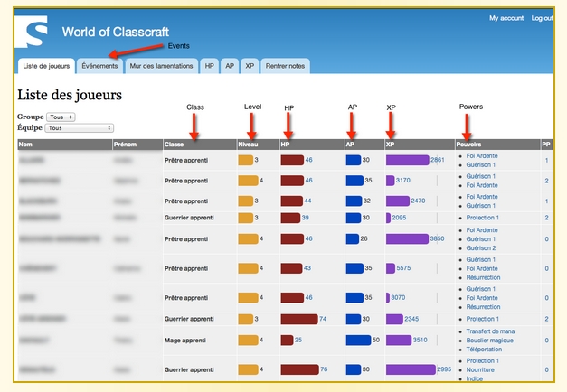Expand the Équipe dropdown
Viewport: 567px width, 392px height.
coord(80,128)
